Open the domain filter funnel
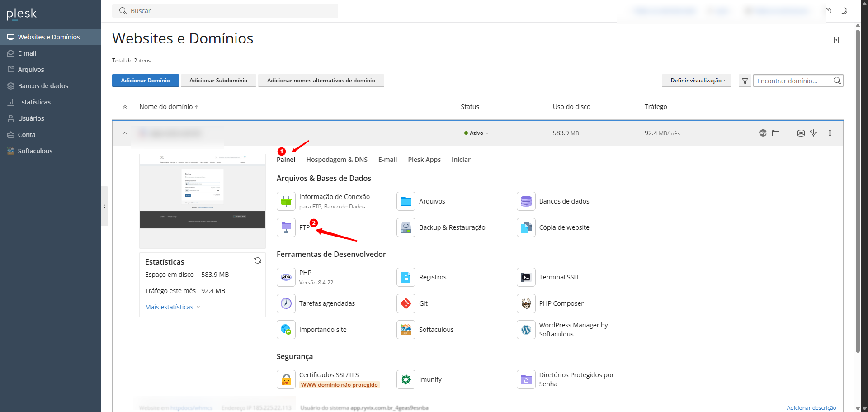The height and width of the screenshot is (412, 868). click(x=745, y=81)
